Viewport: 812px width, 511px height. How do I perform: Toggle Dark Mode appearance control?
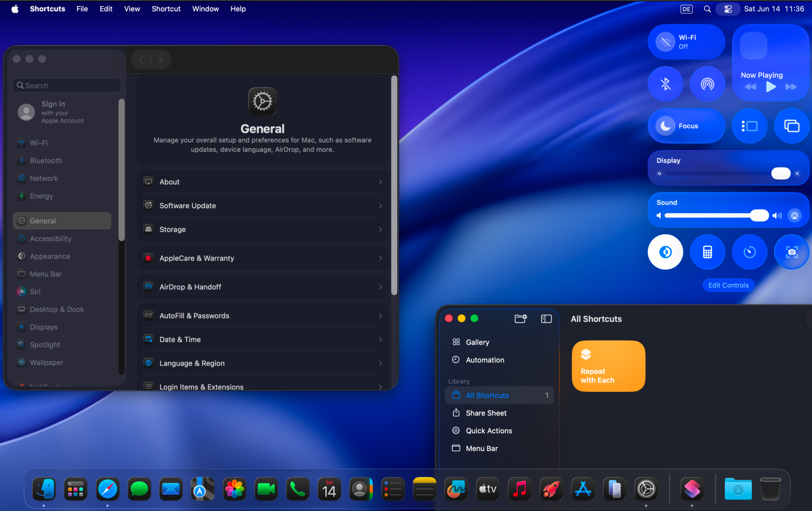click(665, 252)
